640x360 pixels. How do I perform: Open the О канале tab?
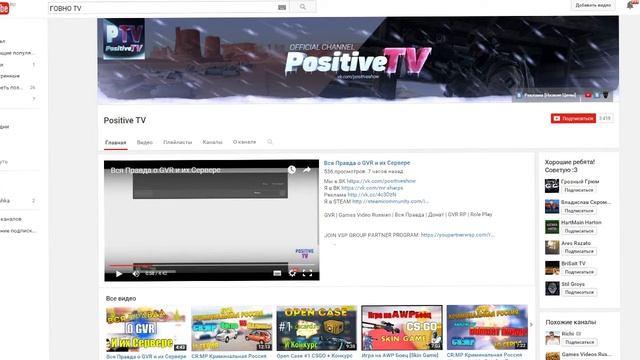244,142
